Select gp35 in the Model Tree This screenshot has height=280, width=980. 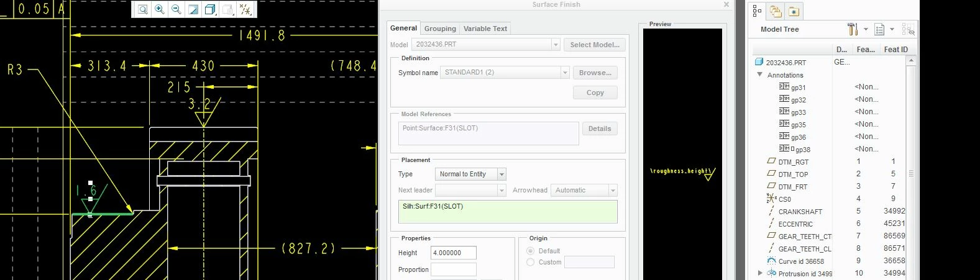click(x=799, y=124)
